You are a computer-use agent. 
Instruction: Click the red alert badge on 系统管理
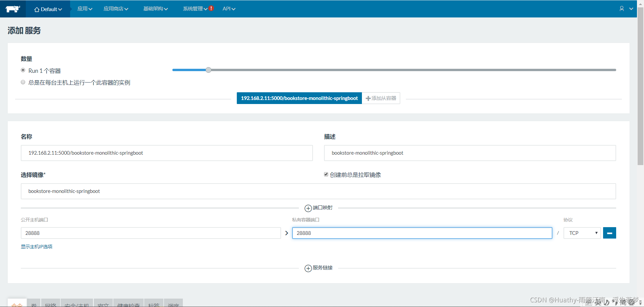click(211, 8)
